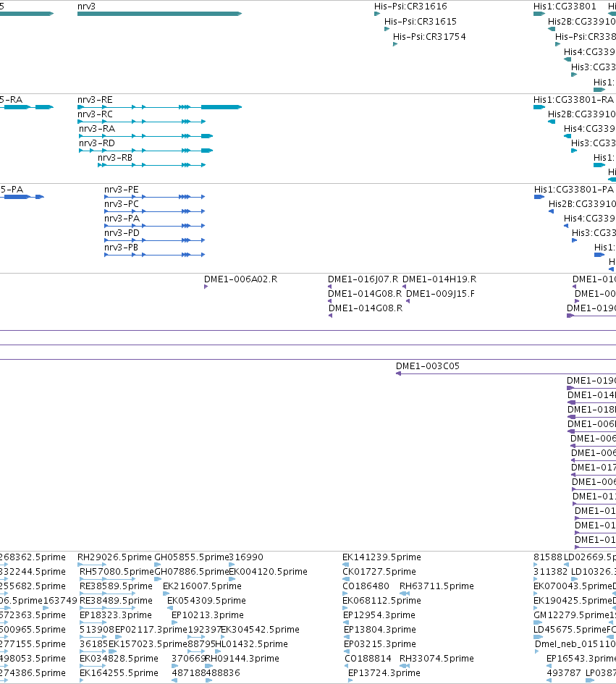Viewport: 616px width, 684px height.
Task: Click nrv3-PC protein label
Action: [122, 203]
